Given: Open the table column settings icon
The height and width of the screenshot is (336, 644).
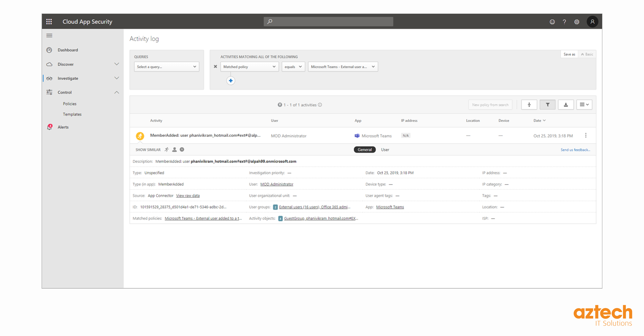Looking at the screenshot, I should (x=584, y=105).
